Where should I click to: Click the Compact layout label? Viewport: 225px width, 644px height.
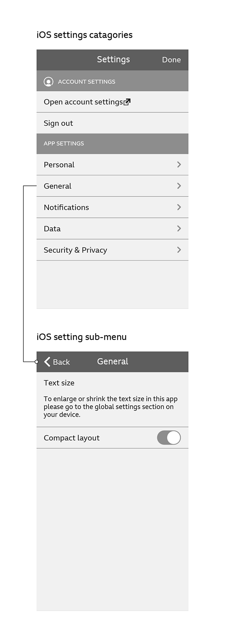tap(72, 438)
